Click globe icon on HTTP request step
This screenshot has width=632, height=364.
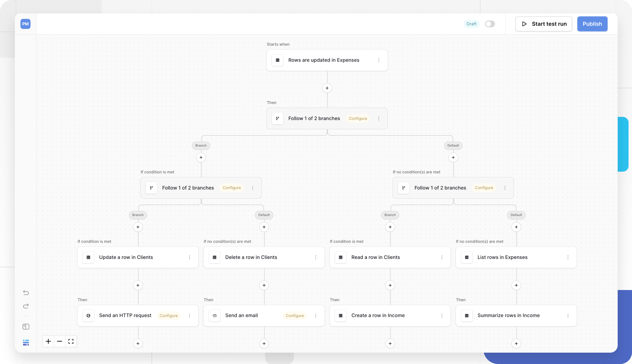coord(88,315)
